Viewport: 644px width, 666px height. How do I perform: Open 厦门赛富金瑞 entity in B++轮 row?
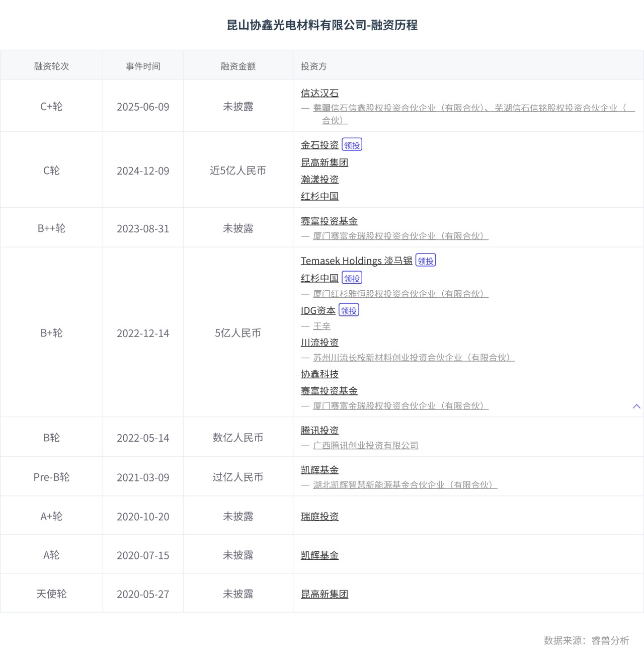click(x=400, y=236)
